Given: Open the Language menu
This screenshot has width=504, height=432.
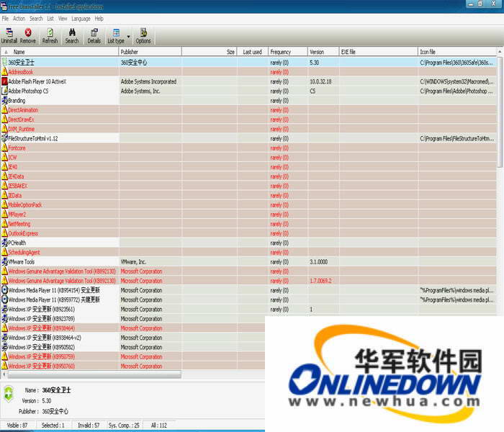Looking at the screenshot, I should point(81,19).
